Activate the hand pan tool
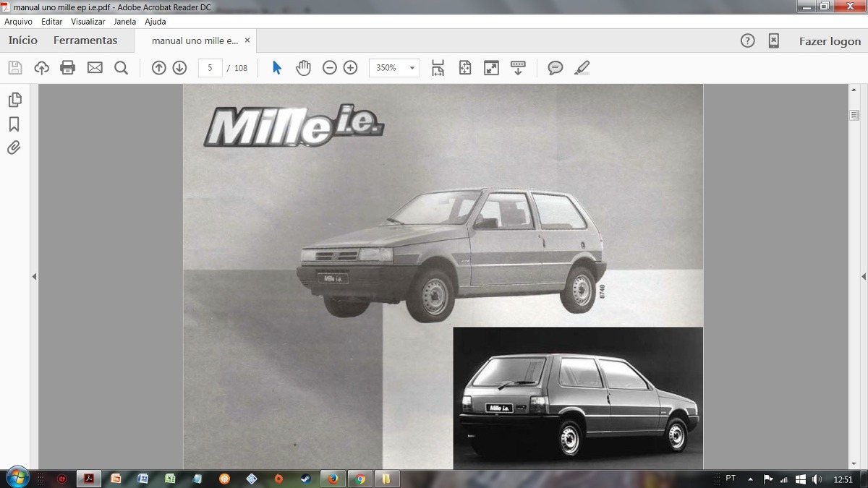The image size is (868, 488). pyautogui.click(x=303, y=68)
